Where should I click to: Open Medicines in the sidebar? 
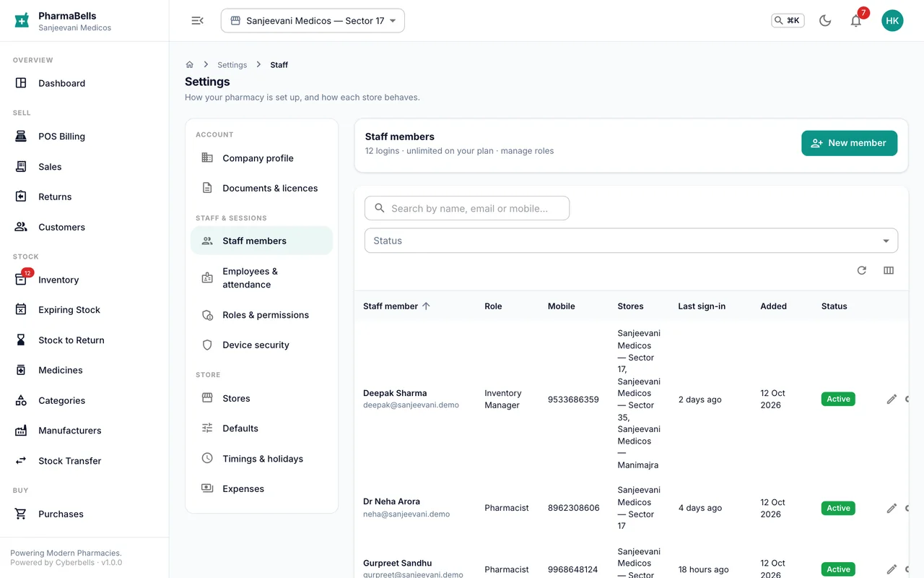84,370
